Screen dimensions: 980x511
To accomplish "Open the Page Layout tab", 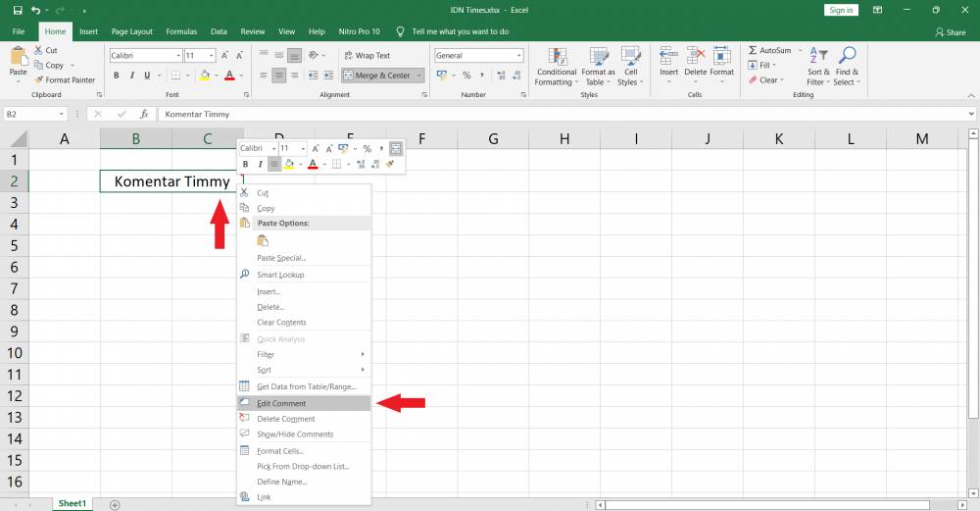I will point(132,31).
